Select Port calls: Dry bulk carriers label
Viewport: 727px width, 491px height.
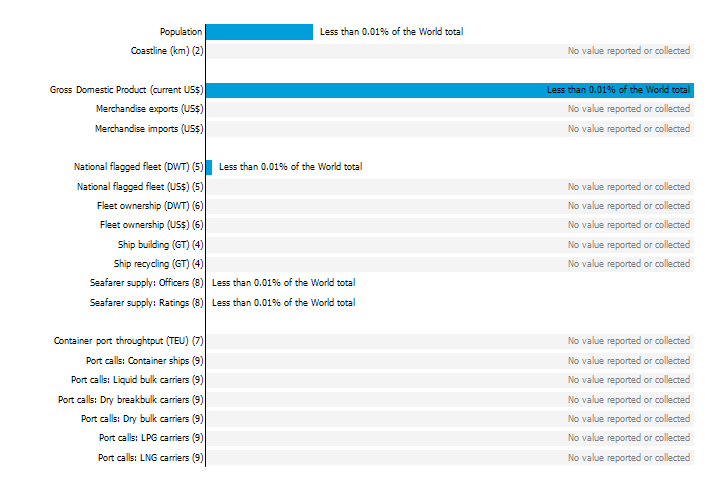(x=142, y=419)
